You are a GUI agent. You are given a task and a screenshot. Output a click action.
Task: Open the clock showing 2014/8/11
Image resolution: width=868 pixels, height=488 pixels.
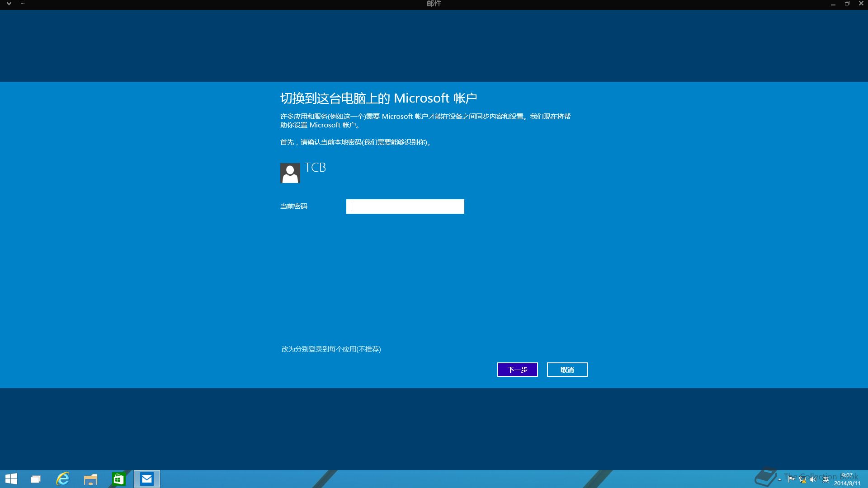tap(847, 479)
